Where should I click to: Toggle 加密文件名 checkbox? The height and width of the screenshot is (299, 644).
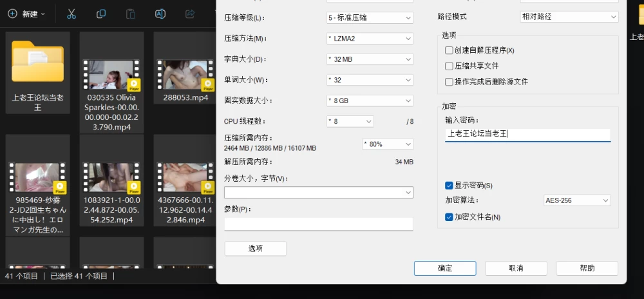click(449, 217)
